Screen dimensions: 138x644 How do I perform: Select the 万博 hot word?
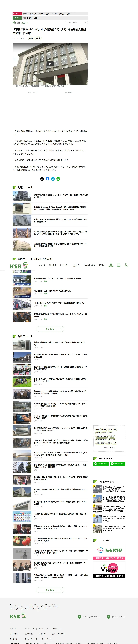(x=68, y=14)
